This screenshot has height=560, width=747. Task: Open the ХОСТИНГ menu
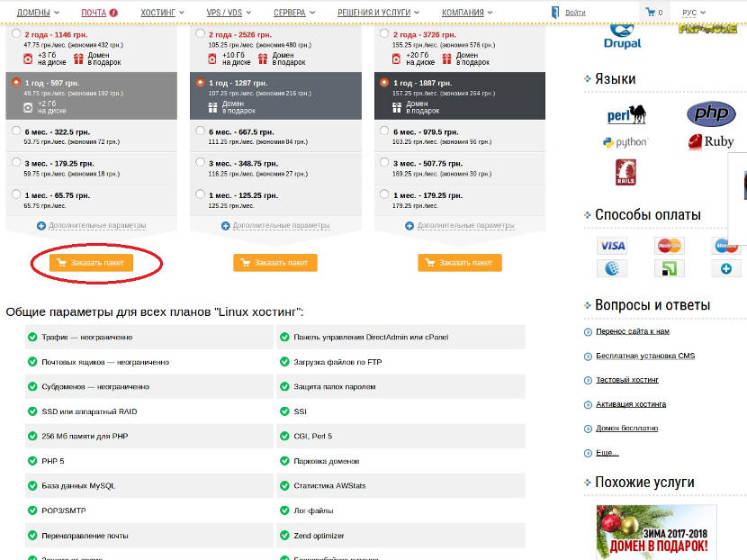pyautogui.click(x=163, y=13)
